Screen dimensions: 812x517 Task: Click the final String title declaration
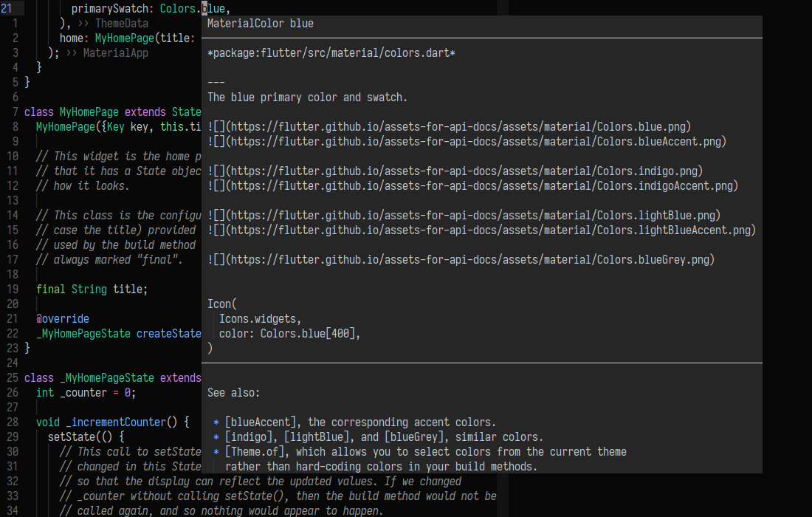91,289
